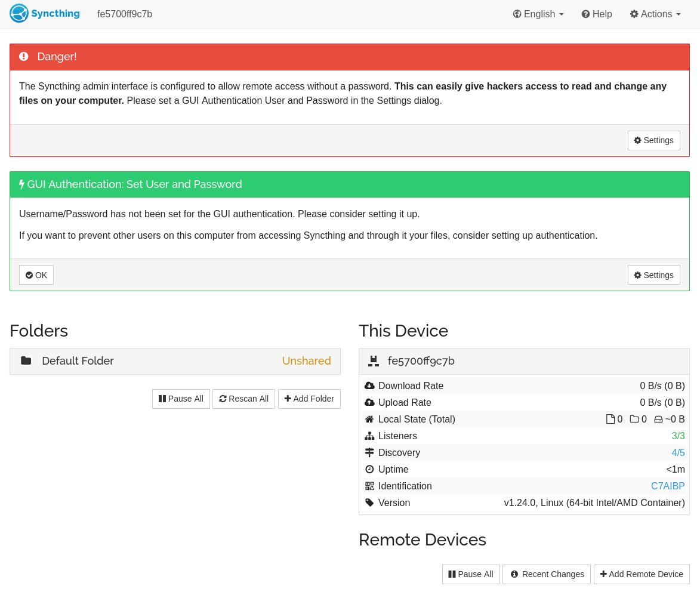Expand the fe5700ff9c7b device panel header

(523, 361)
